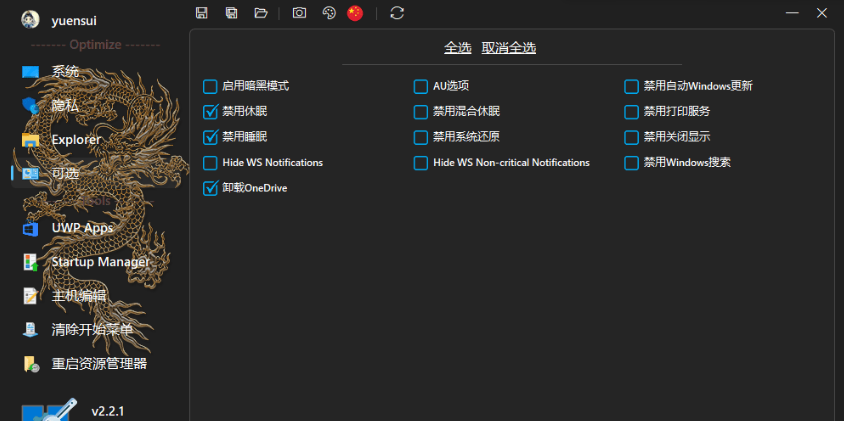This screenshot has height=421, width=844.
Task: Click the 重启资源管理器 folder icon
Action: click(x=31, y=364)
